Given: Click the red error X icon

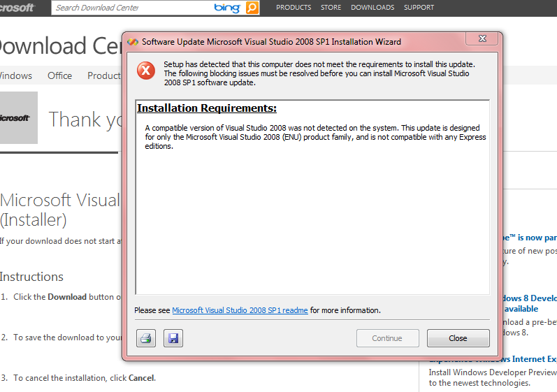Looking at the screenshot, I should (x=146, y=71).
